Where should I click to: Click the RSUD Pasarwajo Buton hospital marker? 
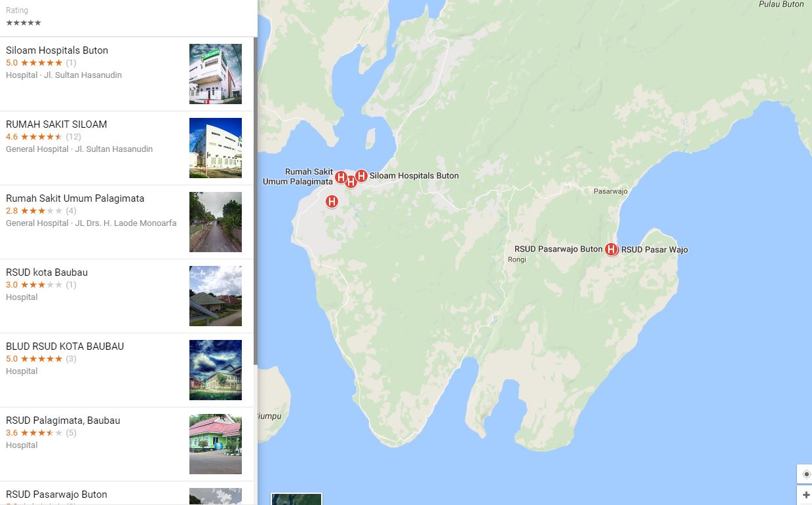point(611,249)
